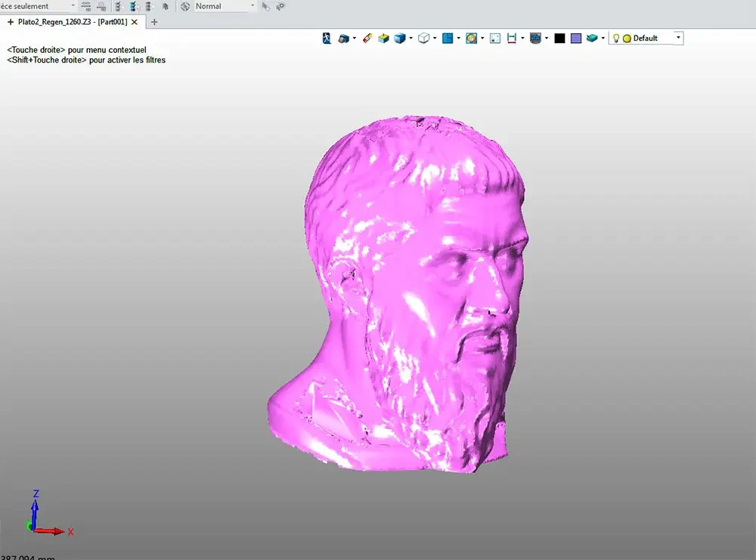The height and width of the screenshot is (560, 756).
Task: Click the light bulb icon beside Default
Action: coord(615,38)
